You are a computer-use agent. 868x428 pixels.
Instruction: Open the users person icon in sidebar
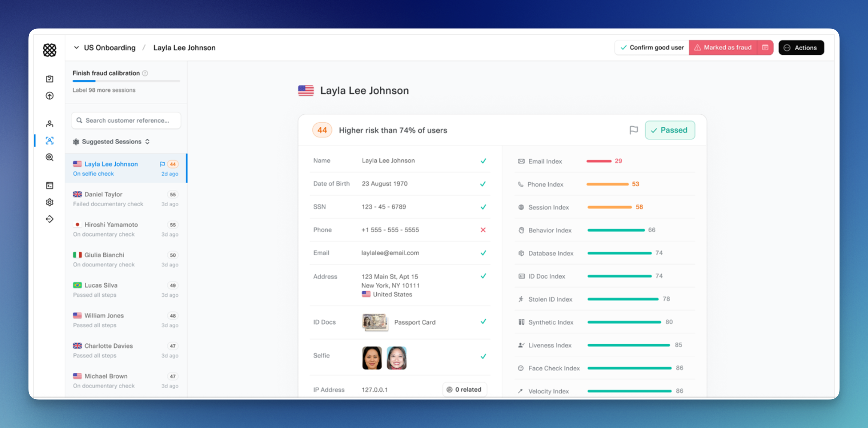[49, 124]
